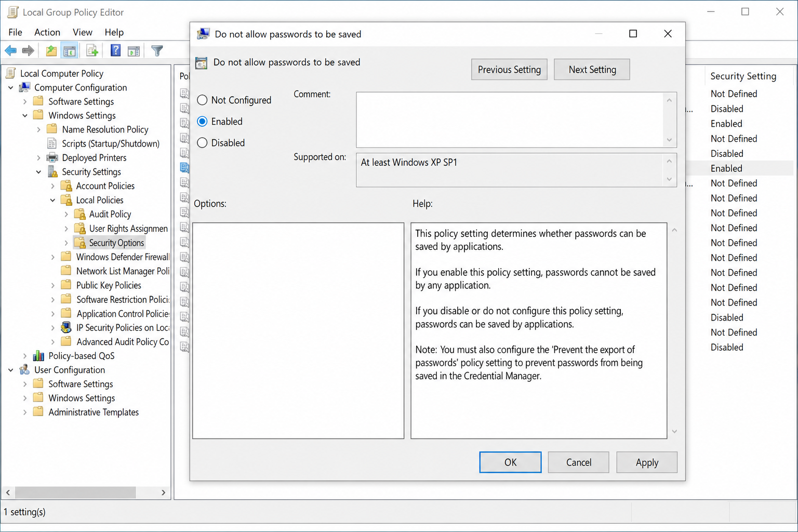Expand Software Settings under Computer Configuration
Image resolution: width=798 pixels, height=532 pixels.
(x=25, y=102)
